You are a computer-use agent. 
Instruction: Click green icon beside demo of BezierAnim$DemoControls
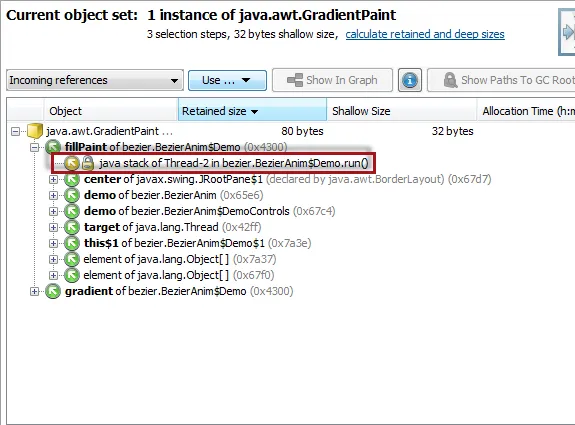click(72, 211)
